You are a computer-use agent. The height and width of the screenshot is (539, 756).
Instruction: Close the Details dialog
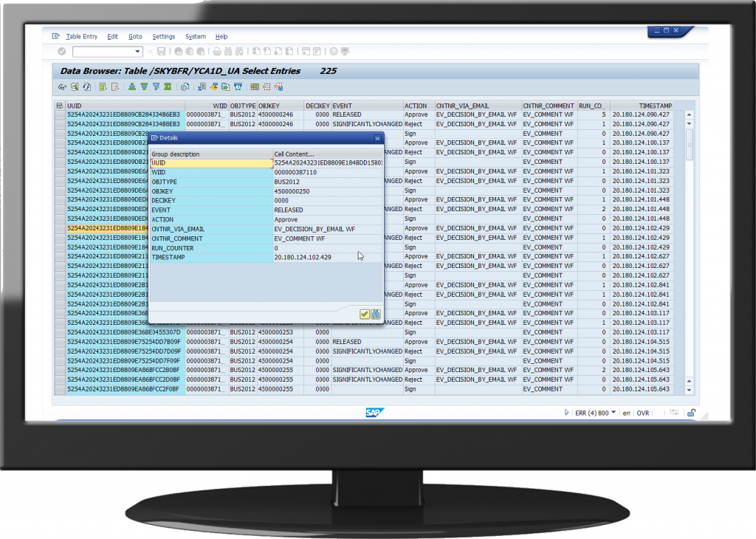click(x=377, y=138)
